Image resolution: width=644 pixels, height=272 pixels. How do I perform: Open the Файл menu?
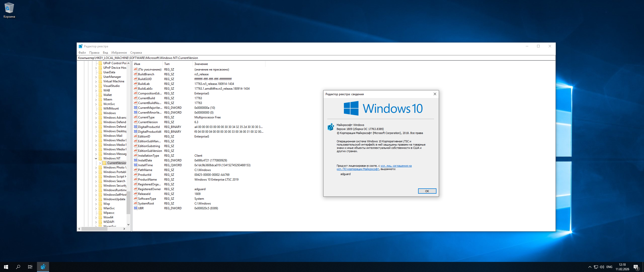(82, 53)
